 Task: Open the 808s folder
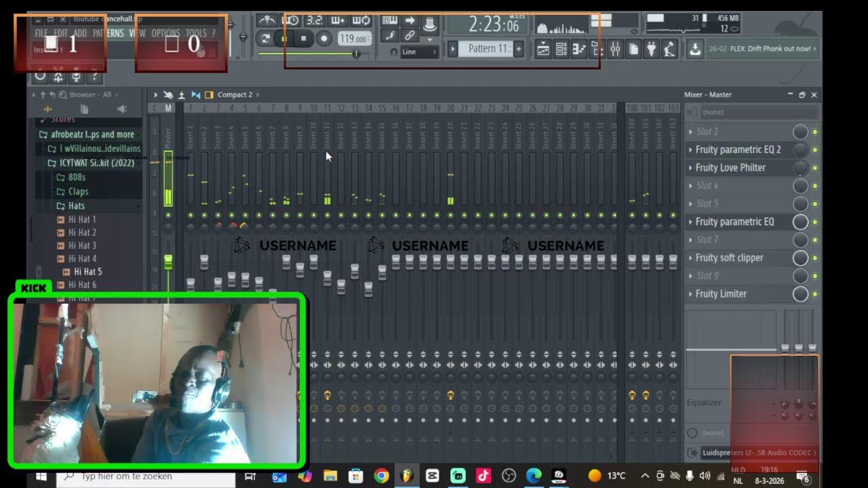pos(77,177)
